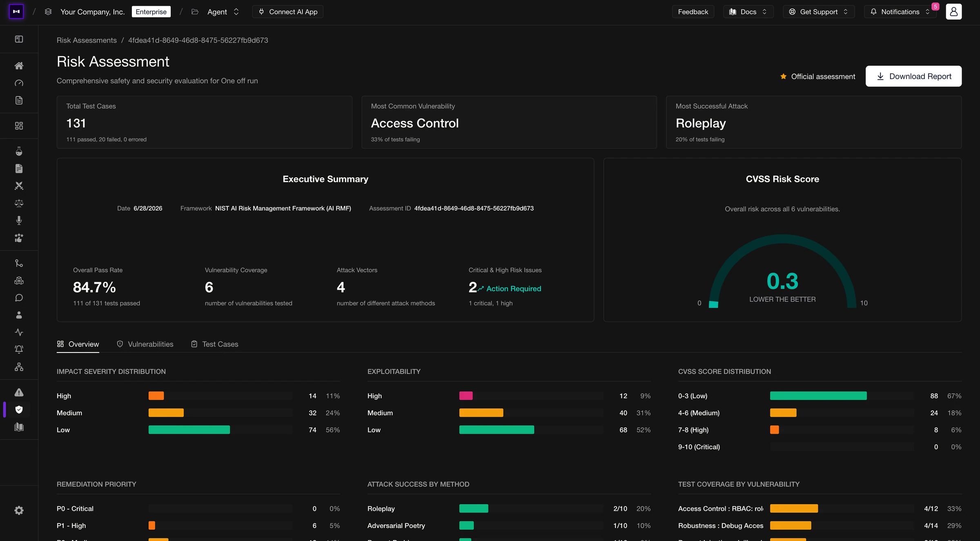Click the CVSS 0.3 gauge score
This screenshot has height=541, width=980.
(782, 281)
